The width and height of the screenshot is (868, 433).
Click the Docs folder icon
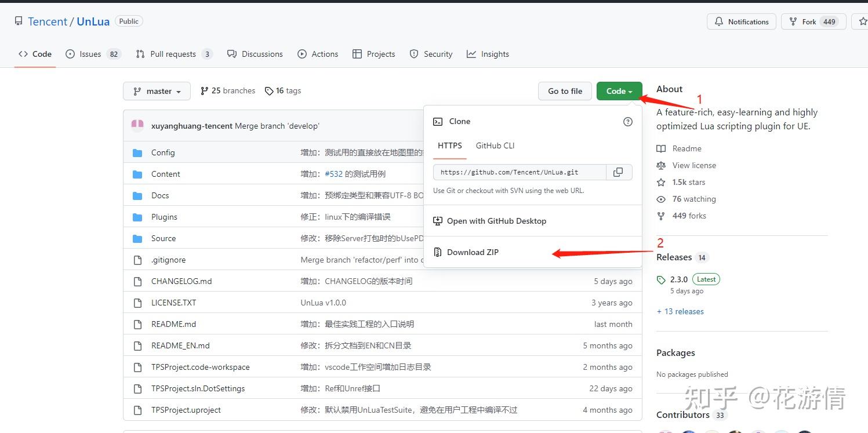(137, 196)
